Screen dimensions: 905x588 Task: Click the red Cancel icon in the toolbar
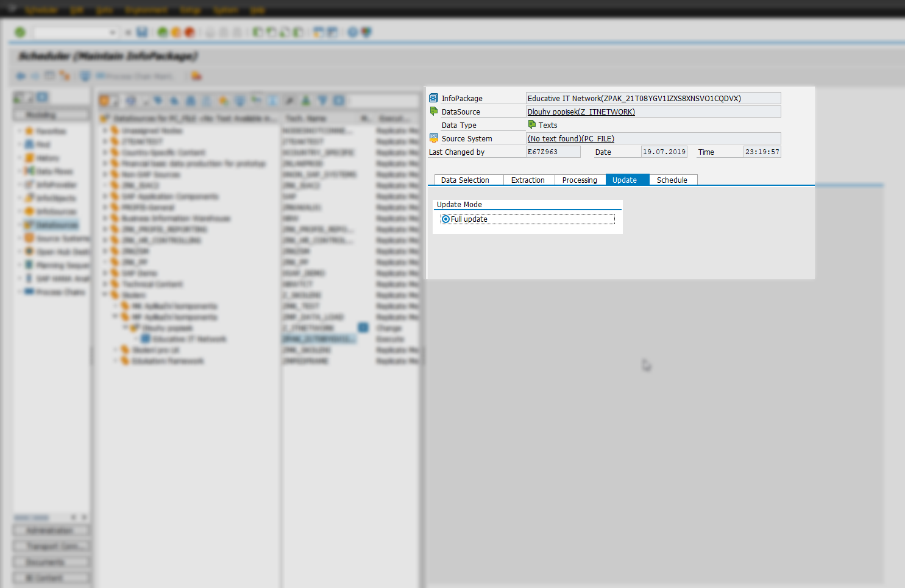coord(188,32)
